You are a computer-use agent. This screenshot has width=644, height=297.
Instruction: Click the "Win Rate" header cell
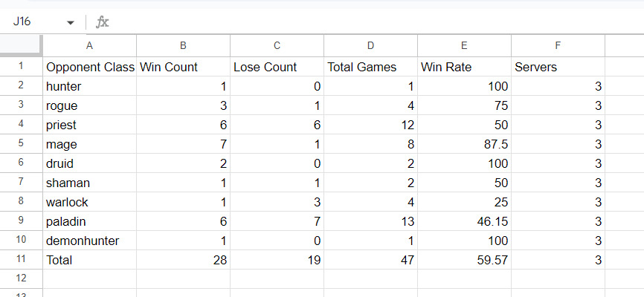(x=464, y=67)
